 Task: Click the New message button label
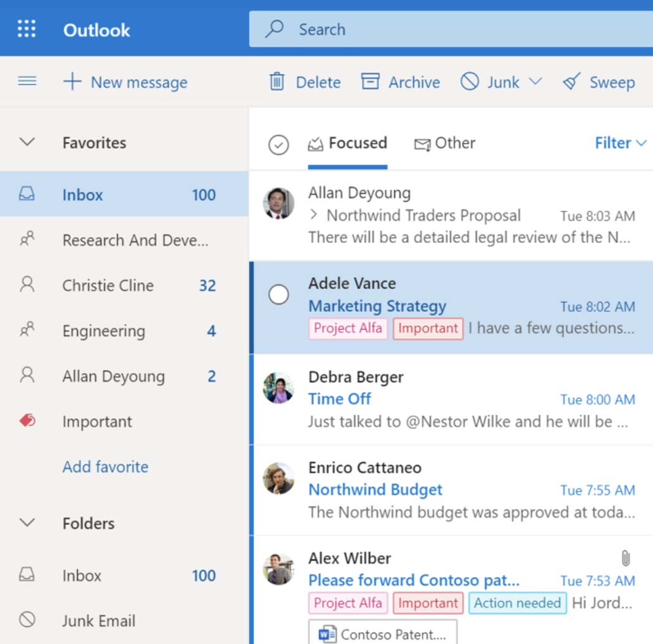(139, 82)
